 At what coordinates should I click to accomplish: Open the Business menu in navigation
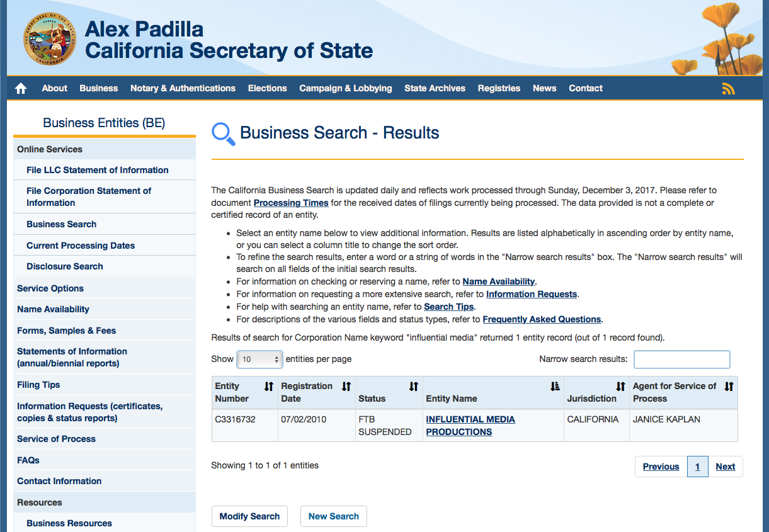[98, 88]
